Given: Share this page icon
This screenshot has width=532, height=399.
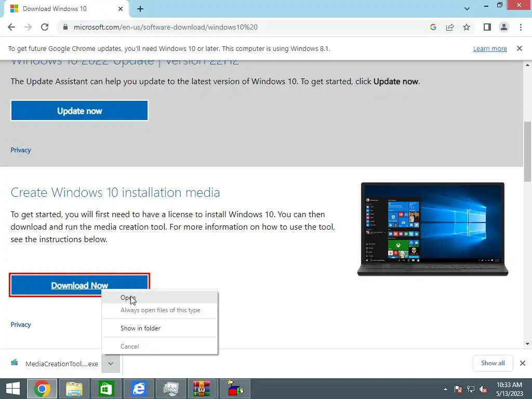Looking at the screenshot, I should [x=450, y=27].
